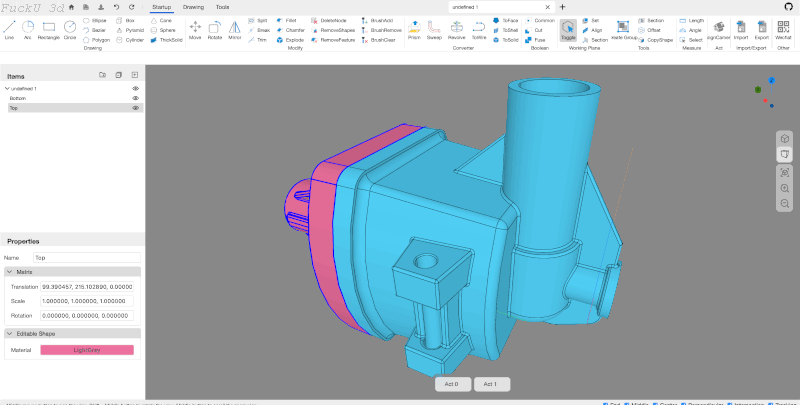Click fit-content viewport icon above zoom in

pyautogui.click(x=785, y=172)
